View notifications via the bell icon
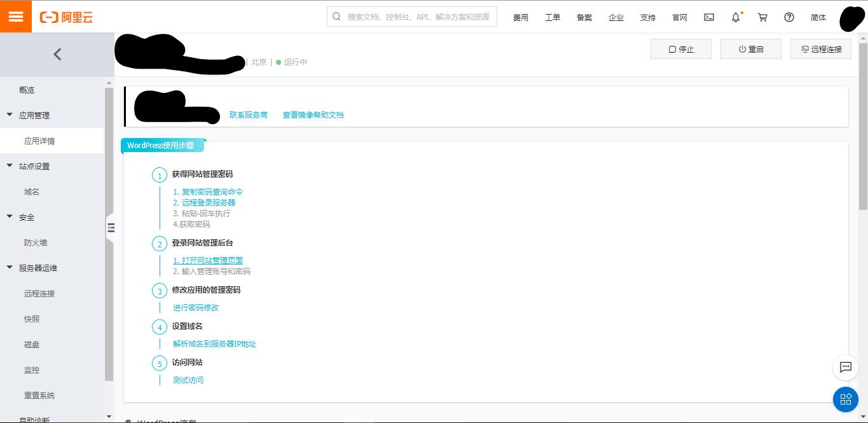The height and width of the screenshot is (423, 868). click(735, 17)
